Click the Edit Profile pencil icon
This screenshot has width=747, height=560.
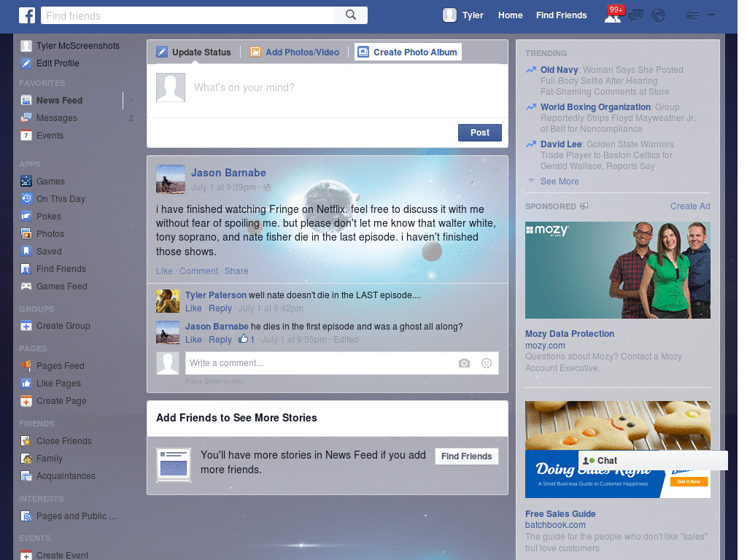click(26, 63)
